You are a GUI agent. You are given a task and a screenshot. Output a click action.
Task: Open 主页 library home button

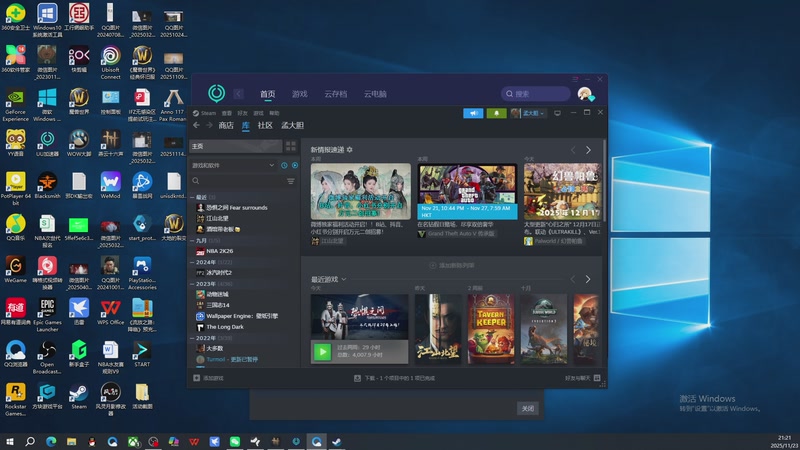(236, 146)
